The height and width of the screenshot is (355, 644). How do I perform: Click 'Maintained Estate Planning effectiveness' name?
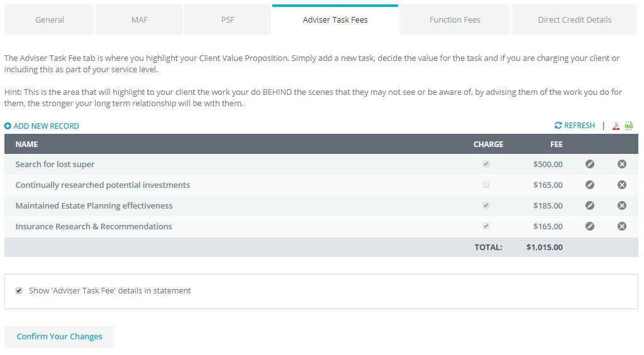[94, 205]
